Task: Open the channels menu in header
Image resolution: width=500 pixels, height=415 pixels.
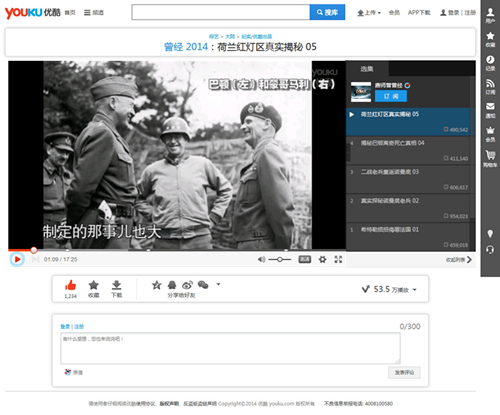Action: (94, 13)
